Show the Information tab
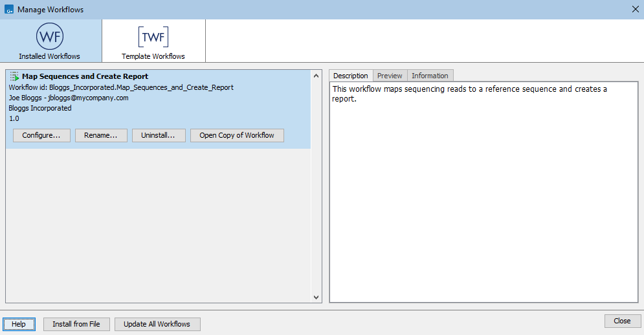The width and height of the screenshot is (644, 335). click(x=430, y=76)
